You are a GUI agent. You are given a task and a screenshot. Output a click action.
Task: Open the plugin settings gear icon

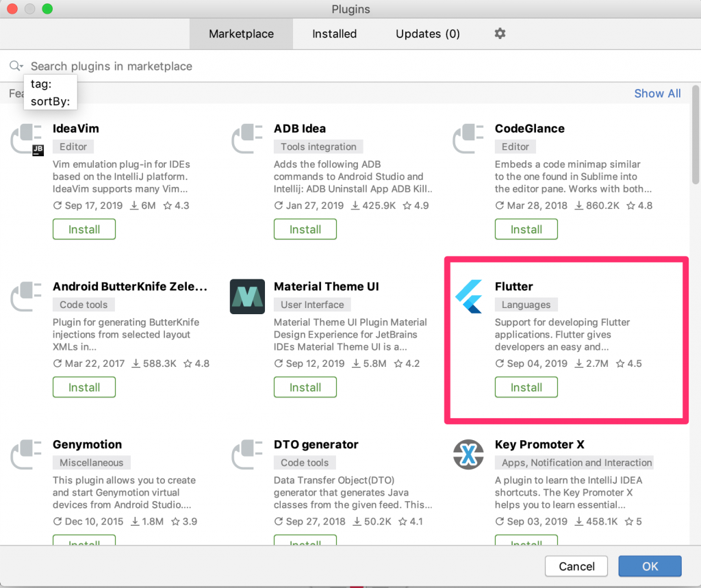500,34
